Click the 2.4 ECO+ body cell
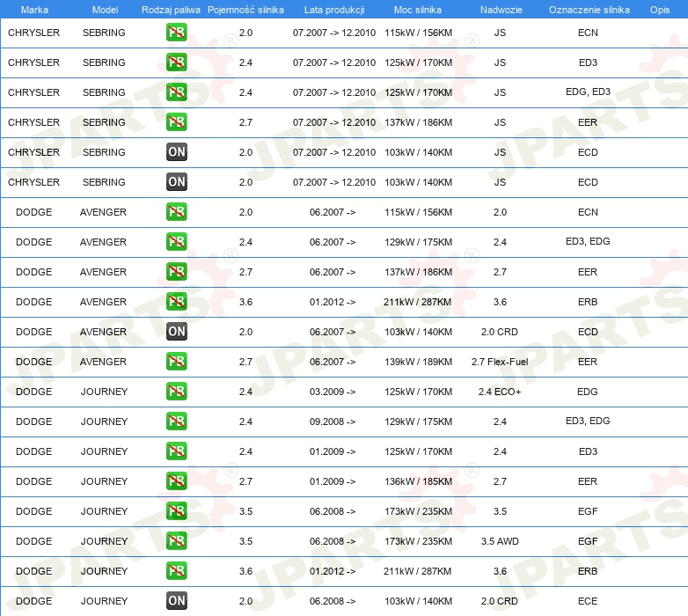The image size is (688, 616). (x=500, y=392)
